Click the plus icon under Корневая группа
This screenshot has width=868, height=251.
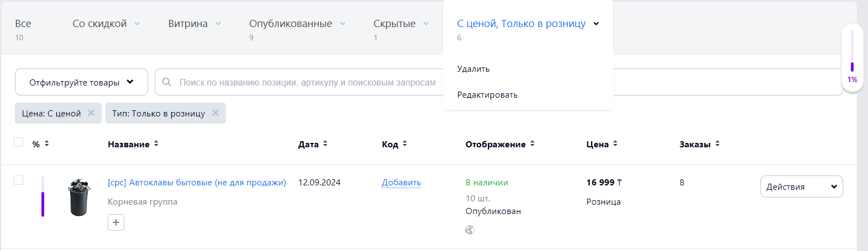116,222
